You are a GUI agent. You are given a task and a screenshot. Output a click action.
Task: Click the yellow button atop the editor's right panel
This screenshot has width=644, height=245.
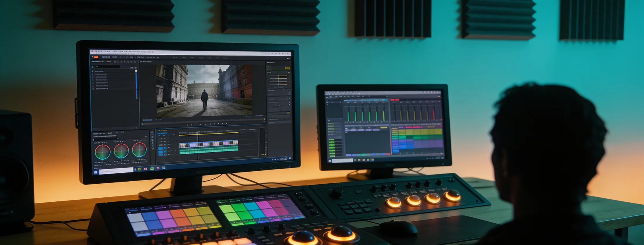coord(287,68)
